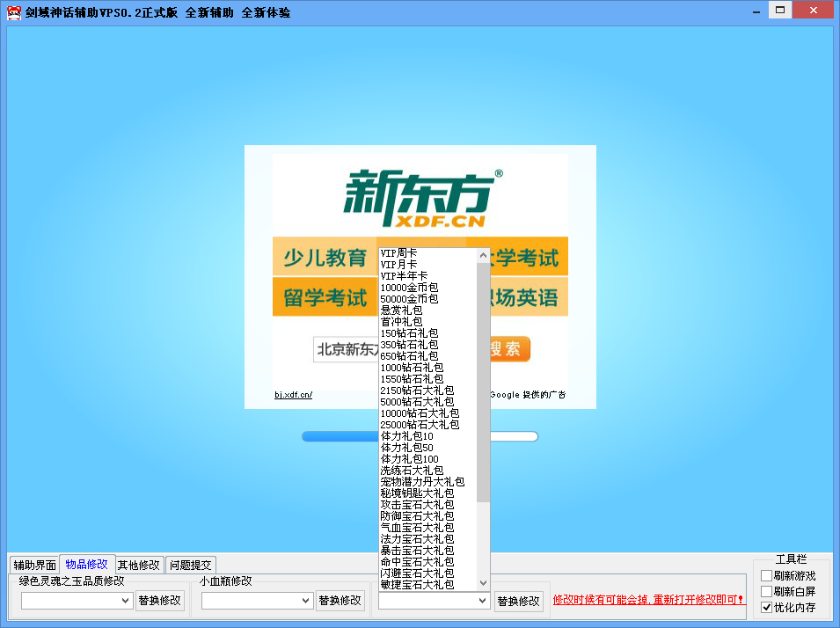Pick 敏捷宝石大礼包 in the list
The image size is (840, 628).
pyautogui.click(x=427, y=585)
